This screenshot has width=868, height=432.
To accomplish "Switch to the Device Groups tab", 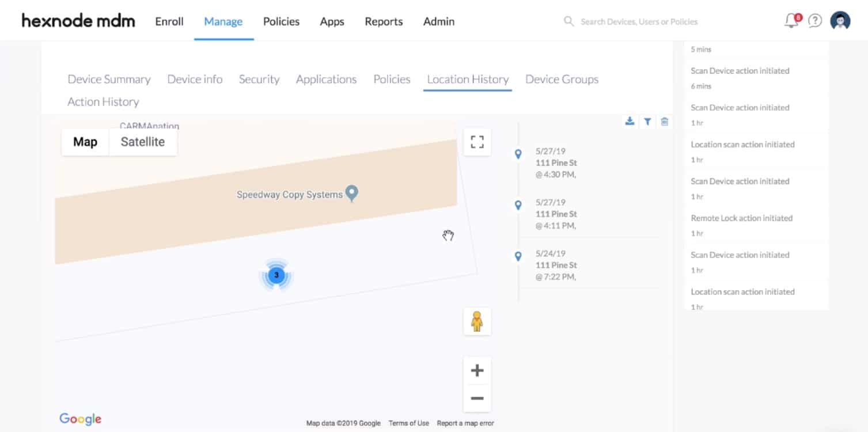I will click(x=562, y=79).
